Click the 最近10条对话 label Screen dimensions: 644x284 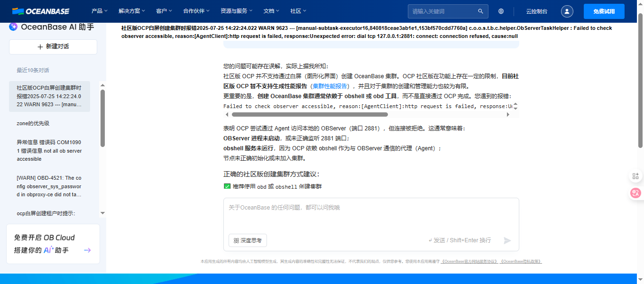pos(33,70)
